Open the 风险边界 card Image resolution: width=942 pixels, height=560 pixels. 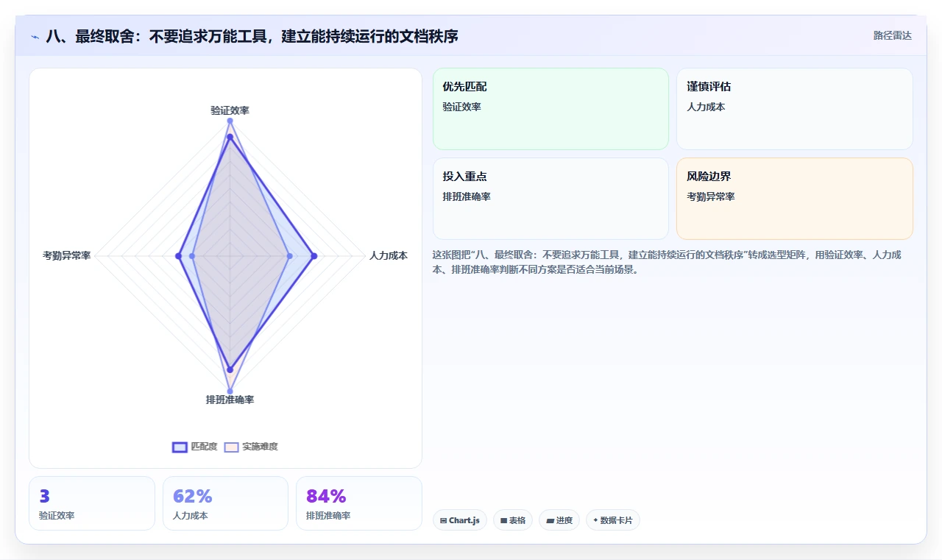[x=795, y=199]
